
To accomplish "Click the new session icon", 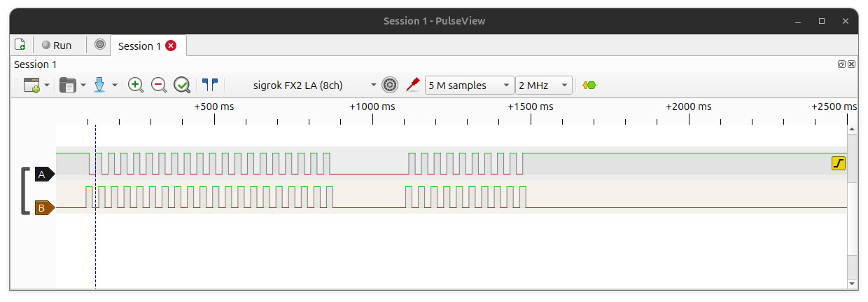I will pos(20,45).
